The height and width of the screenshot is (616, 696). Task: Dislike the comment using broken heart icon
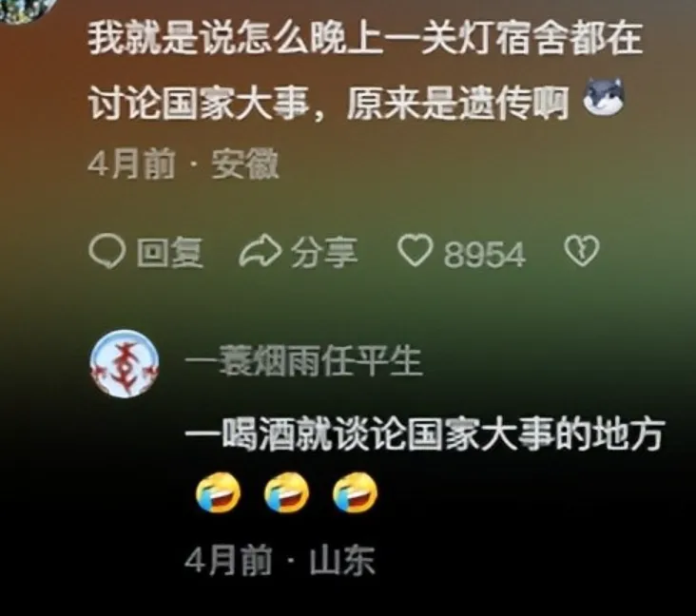pos(582,251)
